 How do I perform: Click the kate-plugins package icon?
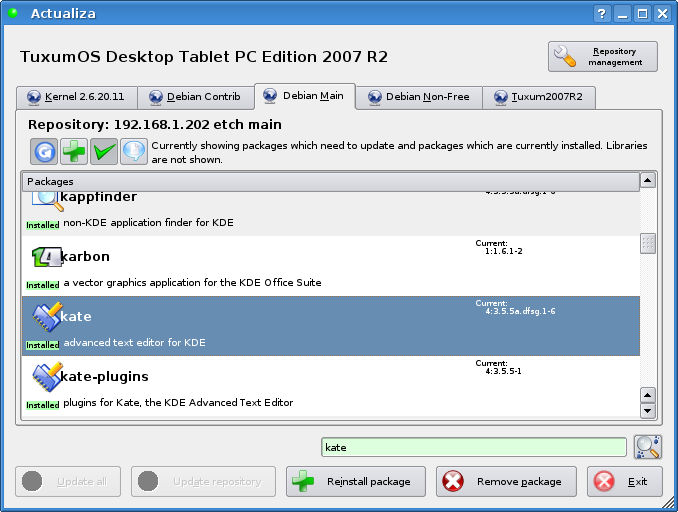47,377
